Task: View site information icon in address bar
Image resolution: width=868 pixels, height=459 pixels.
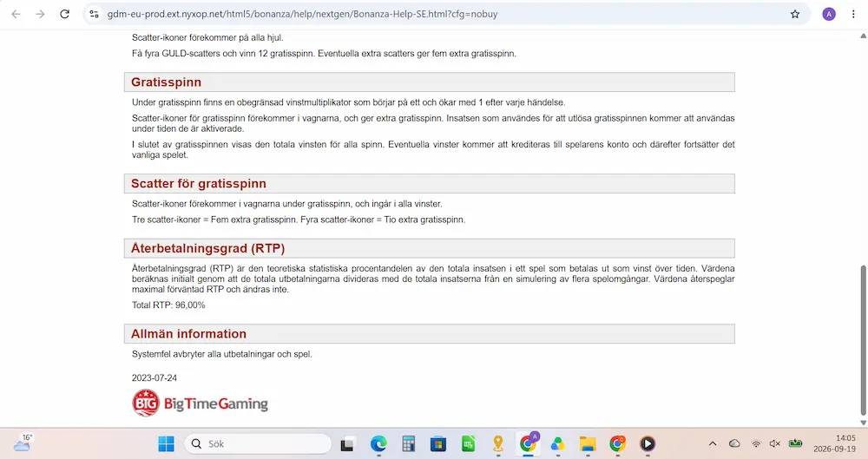Action: click(x=94, y=14)
